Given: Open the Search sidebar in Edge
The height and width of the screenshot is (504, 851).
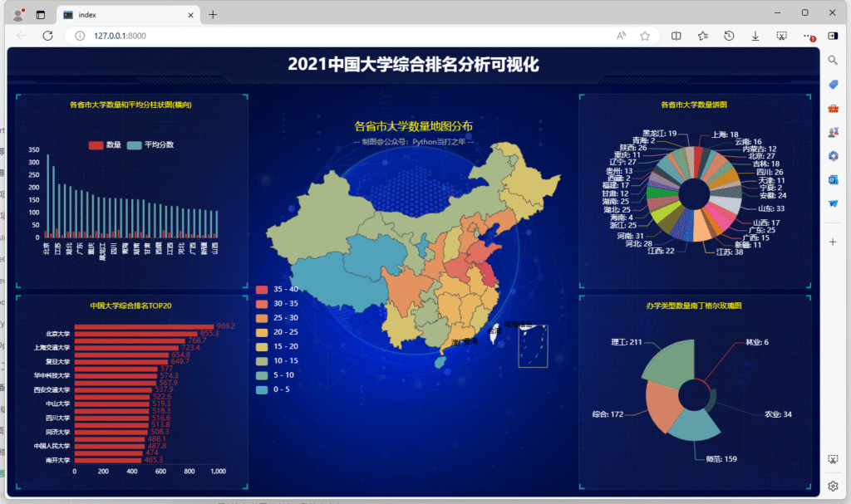Looking at the screenshot, I should pos(833,60).
